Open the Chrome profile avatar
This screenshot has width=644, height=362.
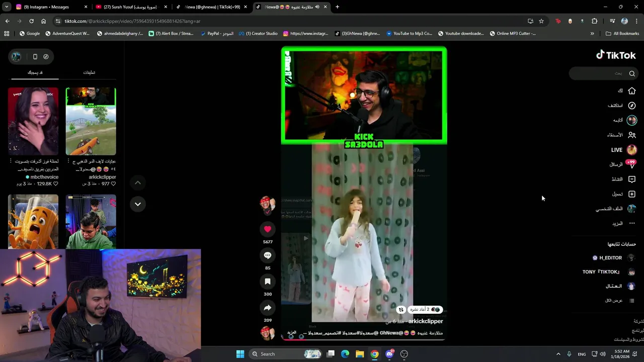pyautogui.click(x=624, y=21)
